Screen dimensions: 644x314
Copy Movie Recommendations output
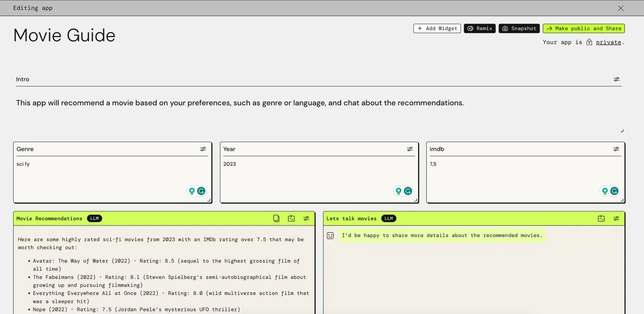coord(276,219)
